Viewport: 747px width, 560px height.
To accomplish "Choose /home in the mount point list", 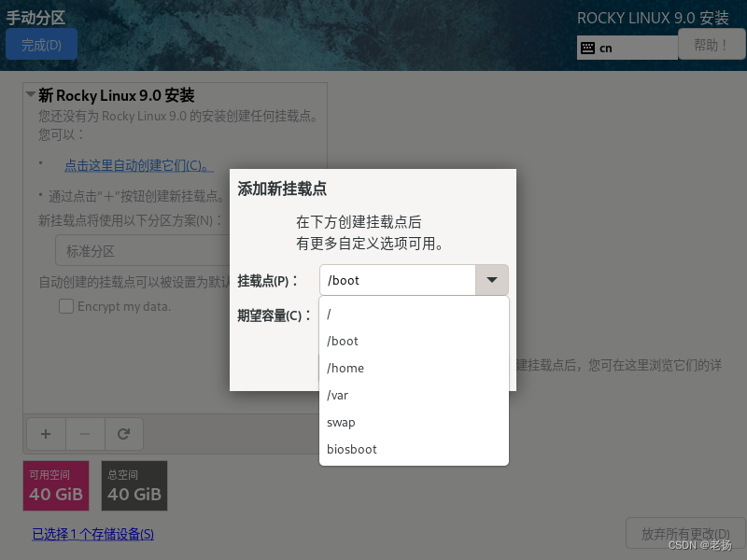I will click(x=414, y=368).
